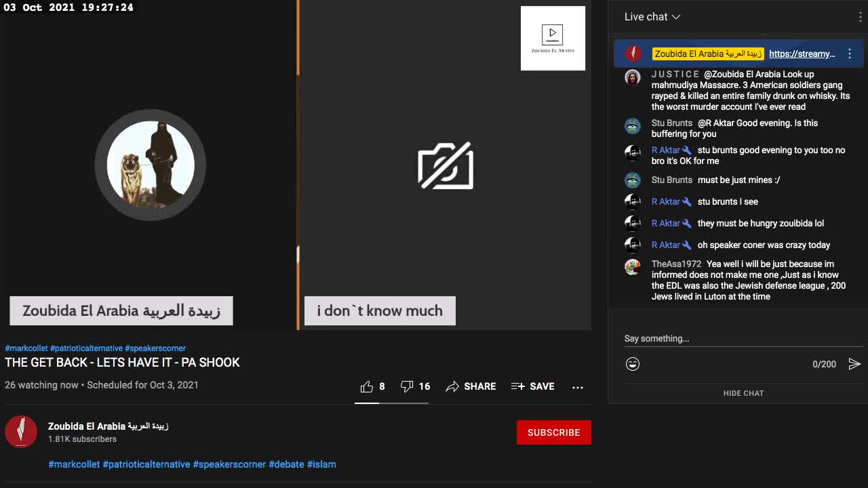Click 'they must be hungry zouibida lol' message
Screen dimensions: 868x488
(761, 223)
